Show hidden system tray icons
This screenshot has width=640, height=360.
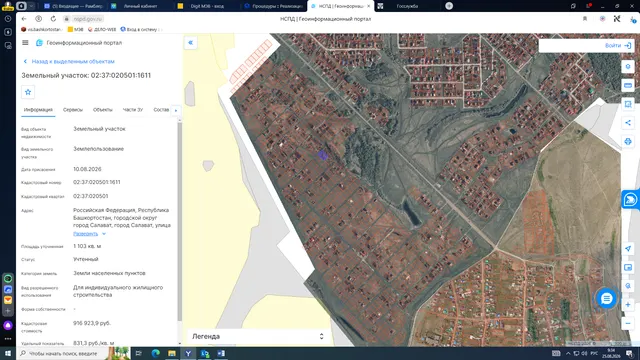tap(568, 353)
